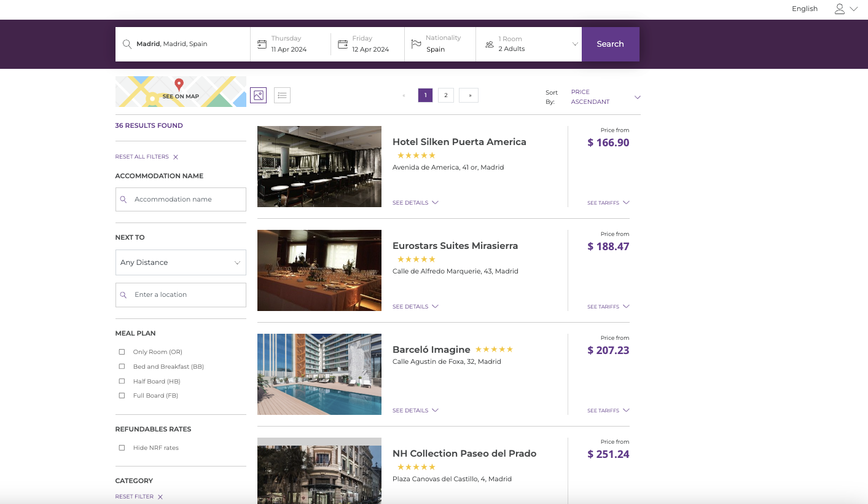Click the check-in calendar icon
This screenshot has height=504, width=868.
click(x=262, y=44)
